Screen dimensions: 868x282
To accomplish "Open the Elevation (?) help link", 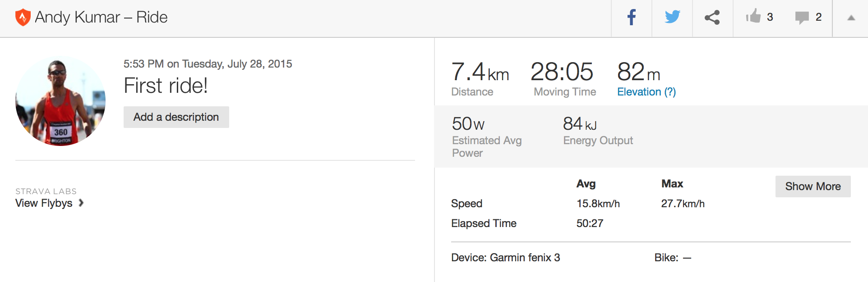I will (646, 92).
